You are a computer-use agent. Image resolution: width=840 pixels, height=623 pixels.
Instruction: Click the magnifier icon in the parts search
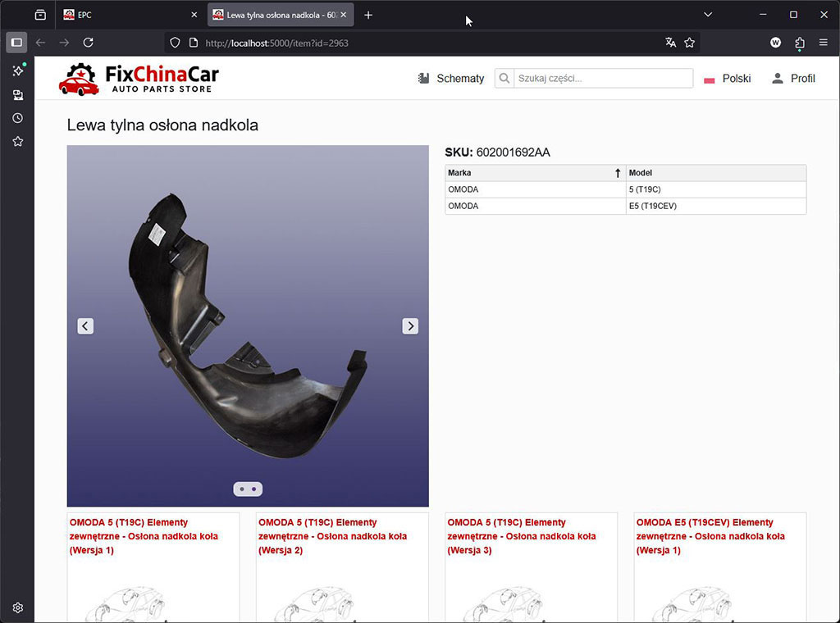coord(503,78)
